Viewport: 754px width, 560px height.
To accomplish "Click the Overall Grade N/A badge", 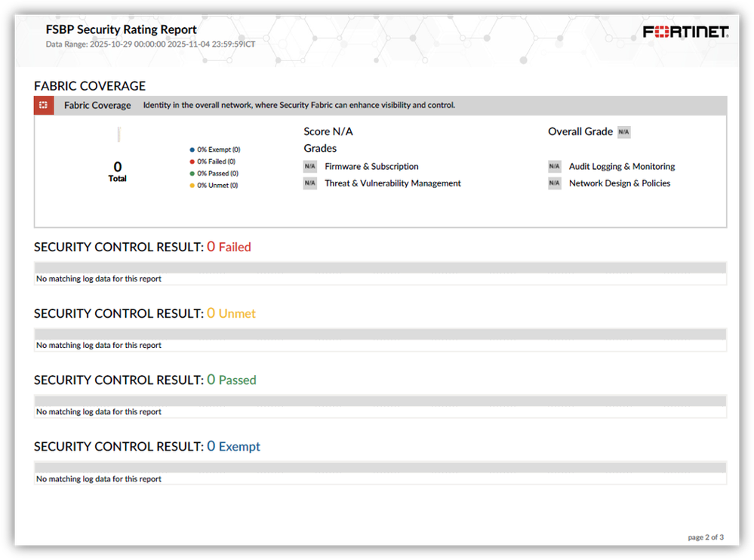I will coord(623,132).
